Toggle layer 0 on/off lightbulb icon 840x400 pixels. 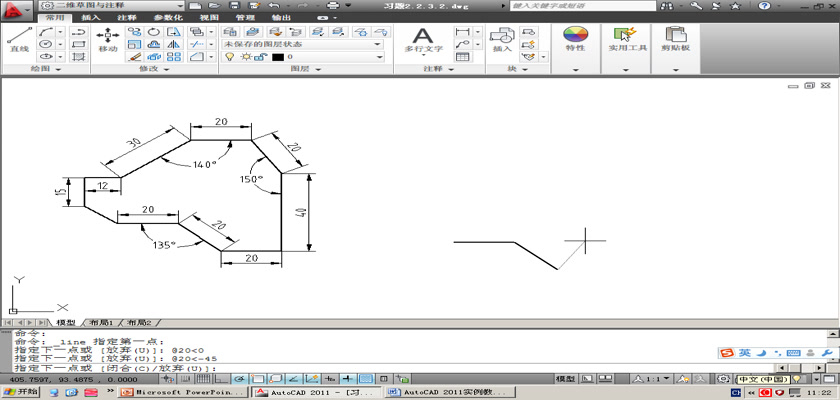pos(230,57)
